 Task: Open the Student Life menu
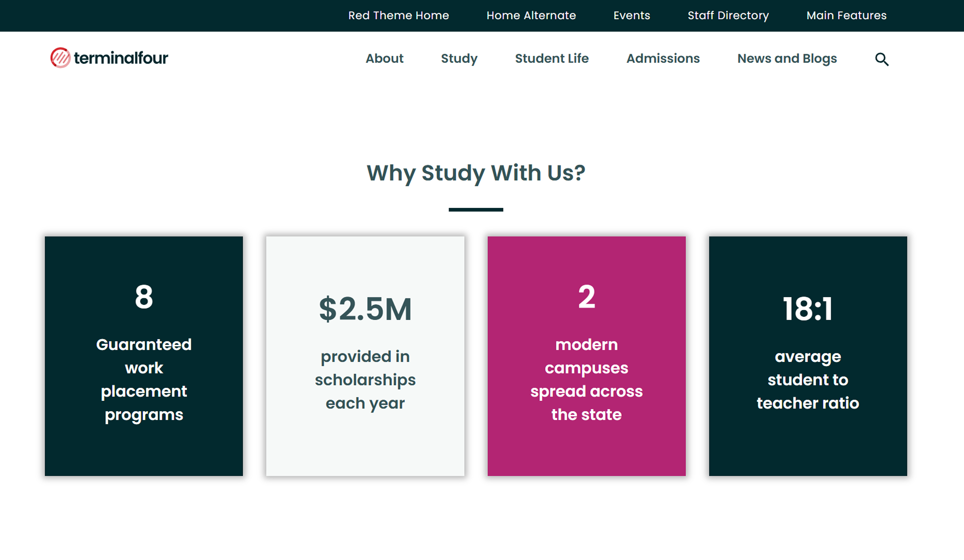(x=552, y=59)
